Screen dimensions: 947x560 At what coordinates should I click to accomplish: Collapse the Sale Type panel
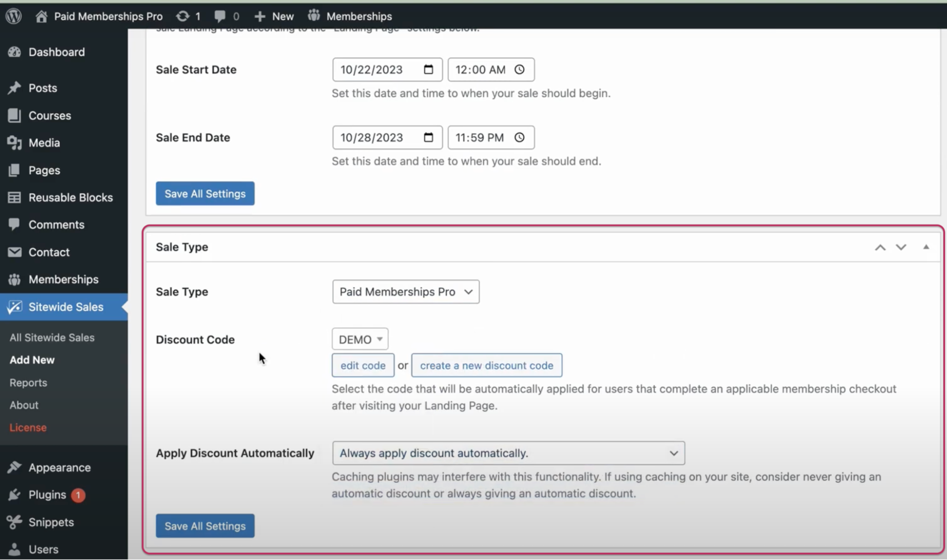(x=926, y=247)
